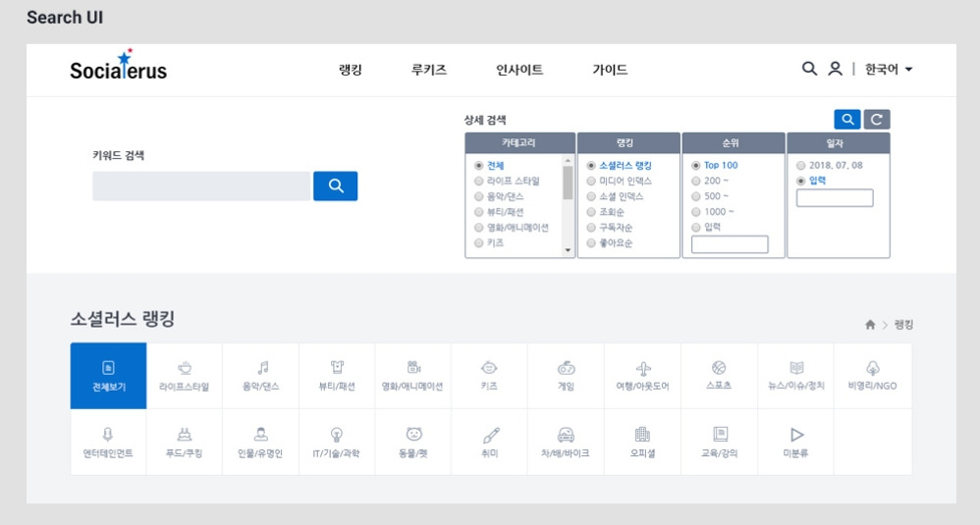The image size is (980, 525).
Task: Click the 카테고리 list scrollbar thumb
Action: 568,183
